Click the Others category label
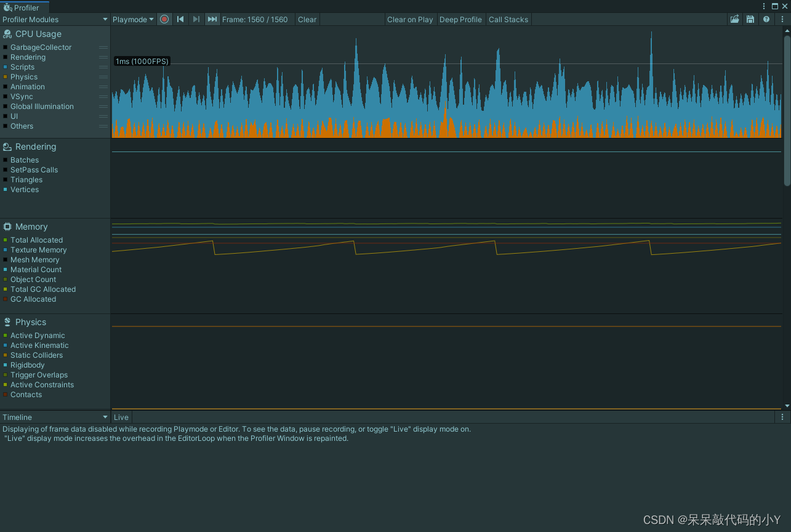Image resolution: width=791 pixels, height=532 pixels. [22, 126]
